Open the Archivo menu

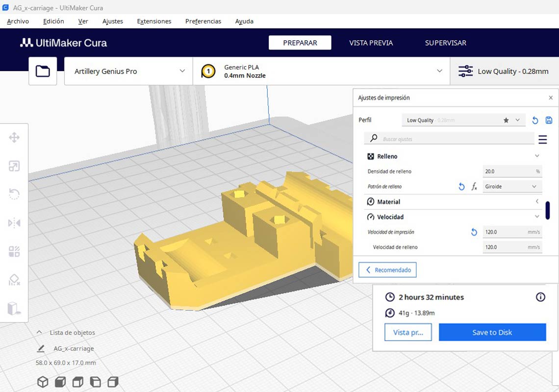click(x=18, y=22)
